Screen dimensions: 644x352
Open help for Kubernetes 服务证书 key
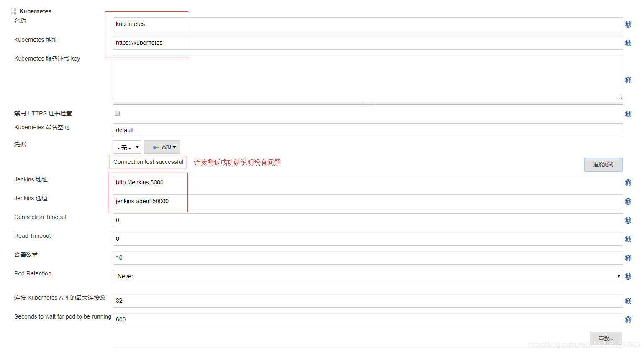(628, 80)
